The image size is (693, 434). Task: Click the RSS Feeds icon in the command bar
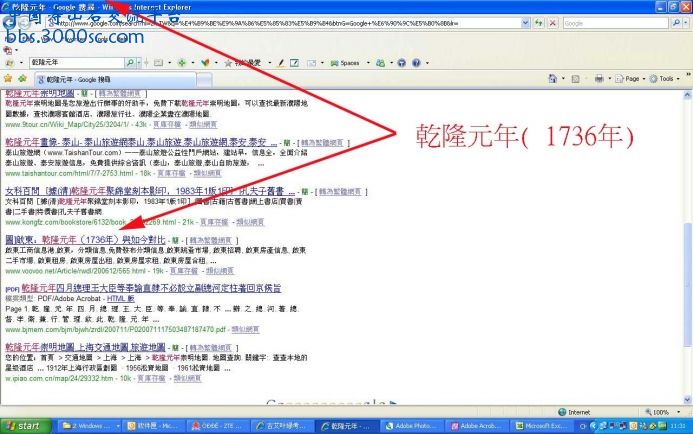click(x=575, y=79)
